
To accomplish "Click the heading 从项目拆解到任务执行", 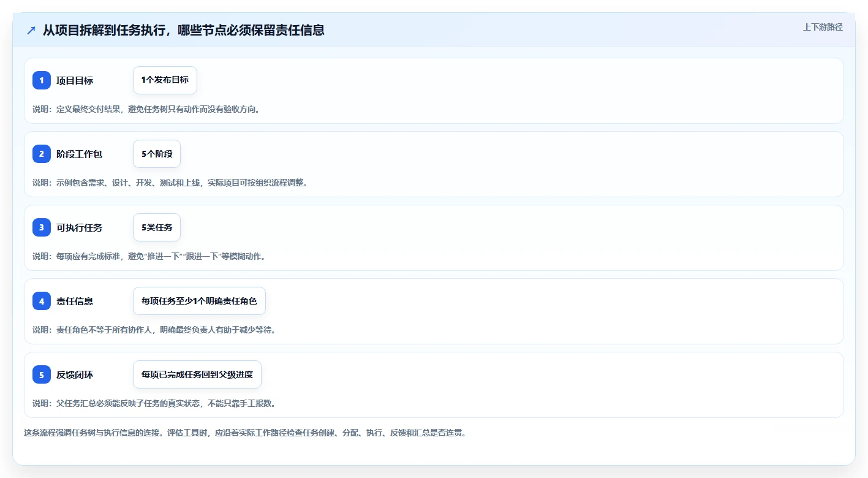I will pyautogui.click(x=184, y=30).
